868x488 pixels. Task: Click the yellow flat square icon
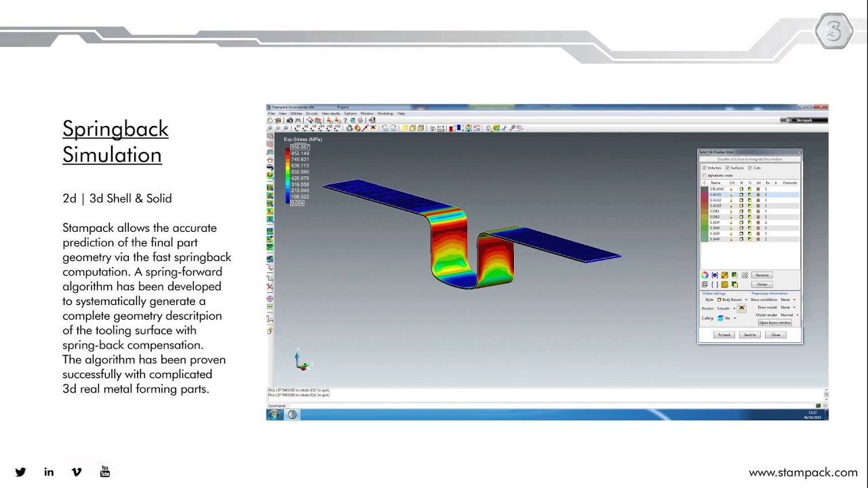click(x=405, y=128)
